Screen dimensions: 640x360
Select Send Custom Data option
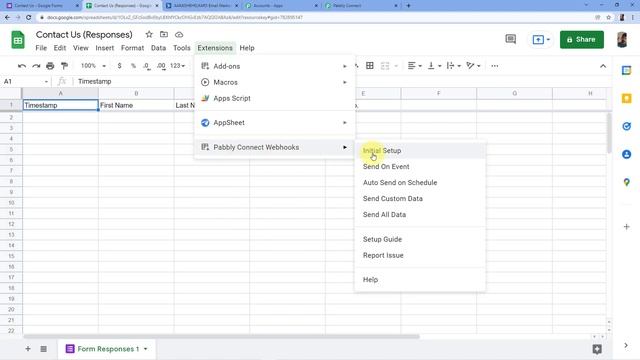pyautogui.click(x=420, y=198)
